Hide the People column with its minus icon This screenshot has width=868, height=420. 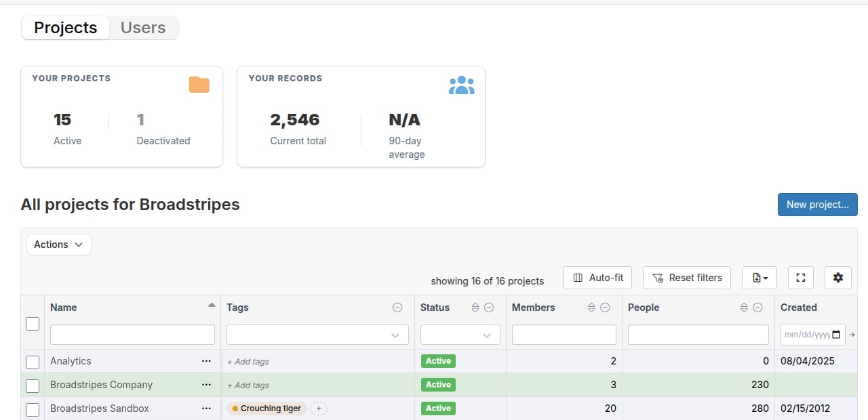click(x=757, y=308)
